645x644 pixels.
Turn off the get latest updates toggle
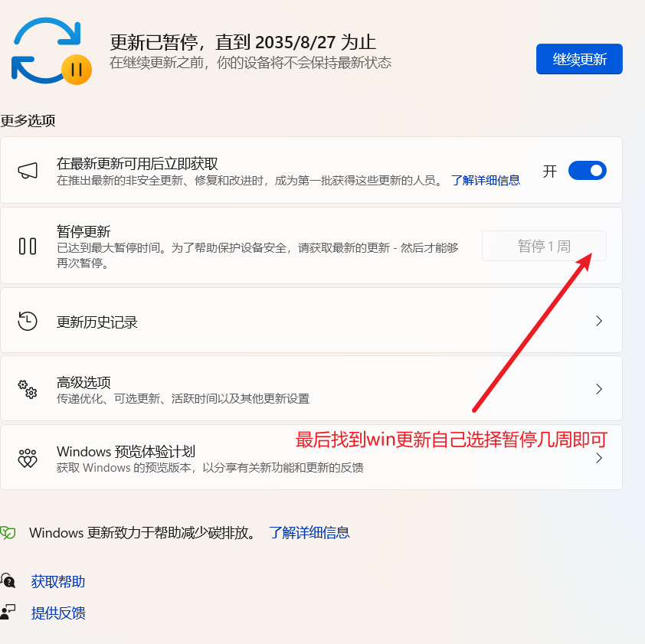click(x=587, y=171)
